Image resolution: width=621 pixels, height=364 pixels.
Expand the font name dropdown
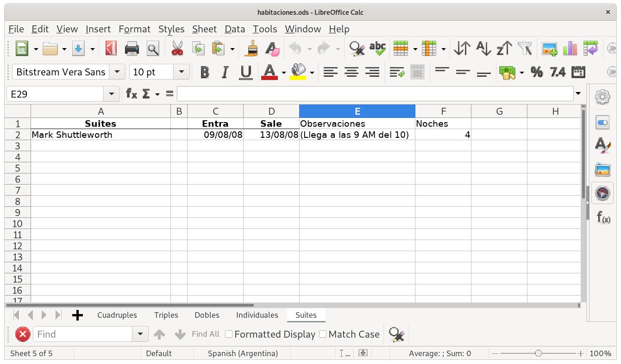(117, 72)
